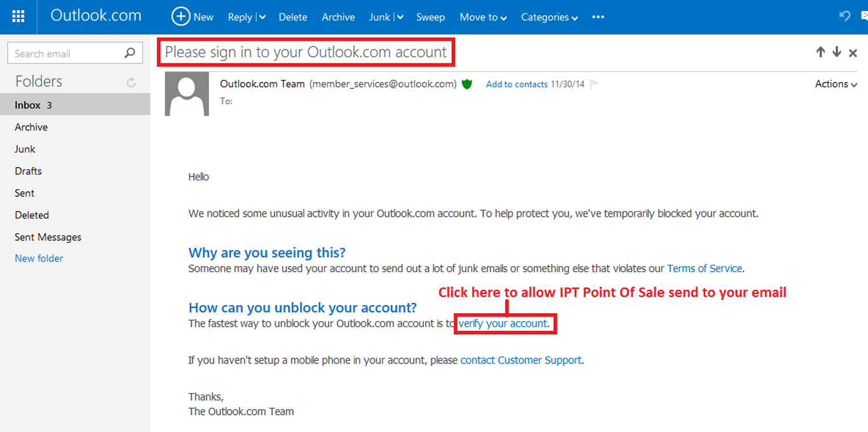Archive the current message

(x=338, y=17)
